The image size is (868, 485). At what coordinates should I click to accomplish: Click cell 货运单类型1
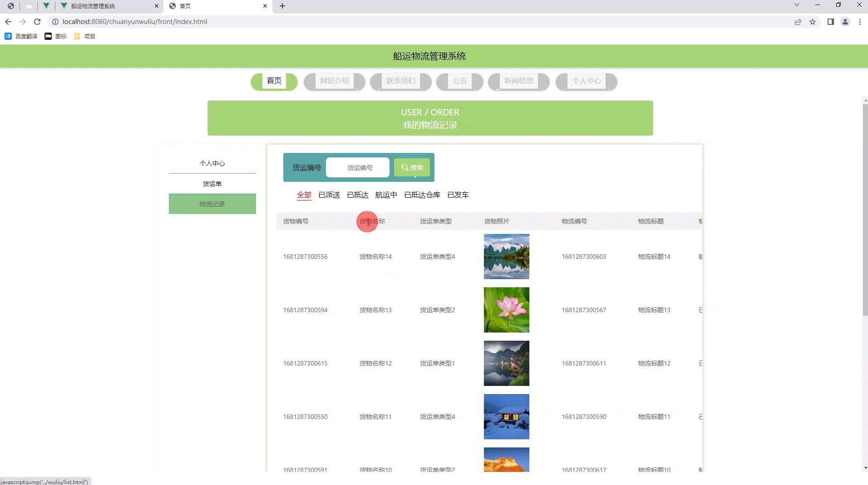click(x=438, y=363)
